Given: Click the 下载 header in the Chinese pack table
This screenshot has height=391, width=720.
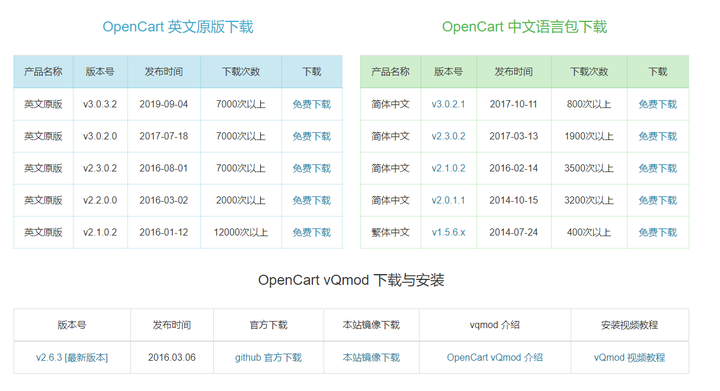Looking at the screenshot, I should click(x=658, y=72).
